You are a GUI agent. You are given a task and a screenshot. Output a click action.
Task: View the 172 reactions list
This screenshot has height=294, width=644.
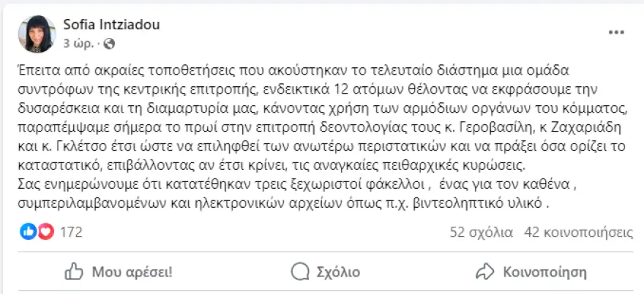[72, 233]
